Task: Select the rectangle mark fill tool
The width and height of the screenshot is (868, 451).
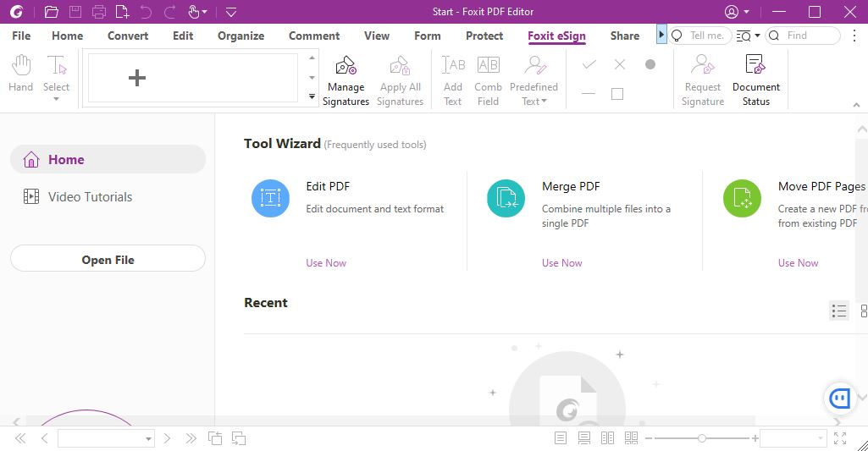Action: click(617, 94)
